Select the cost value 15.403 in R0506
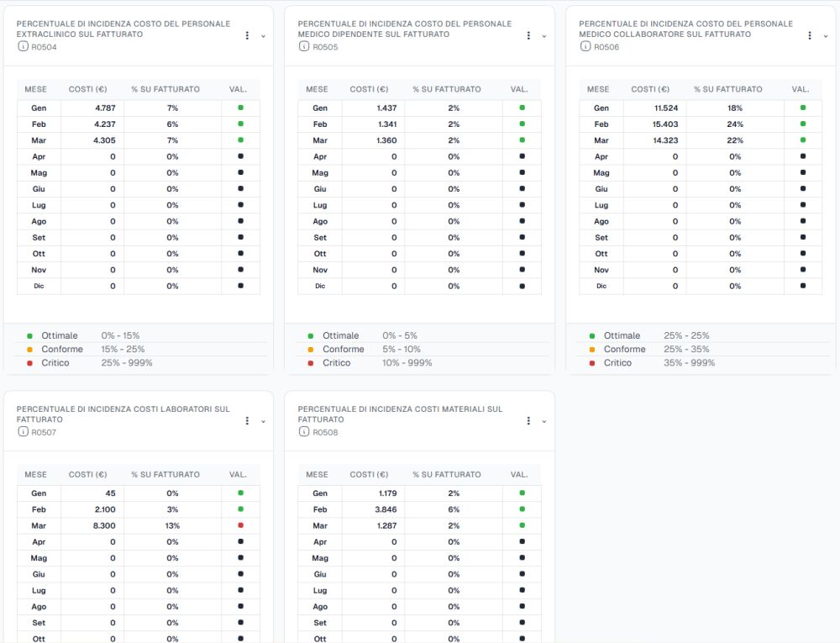This screenshot has height=643, width=840. (665, 124)
